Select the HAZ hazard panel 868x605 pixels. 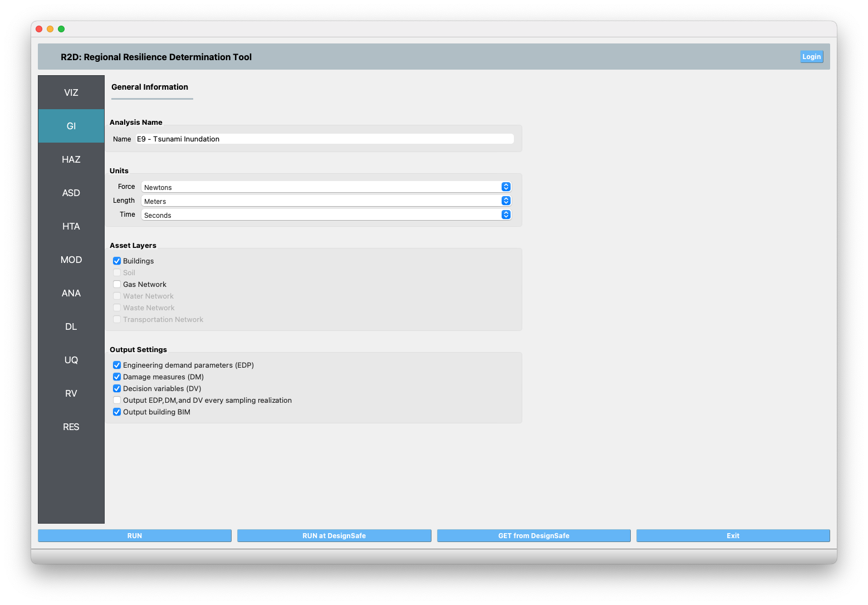[71, 159]
